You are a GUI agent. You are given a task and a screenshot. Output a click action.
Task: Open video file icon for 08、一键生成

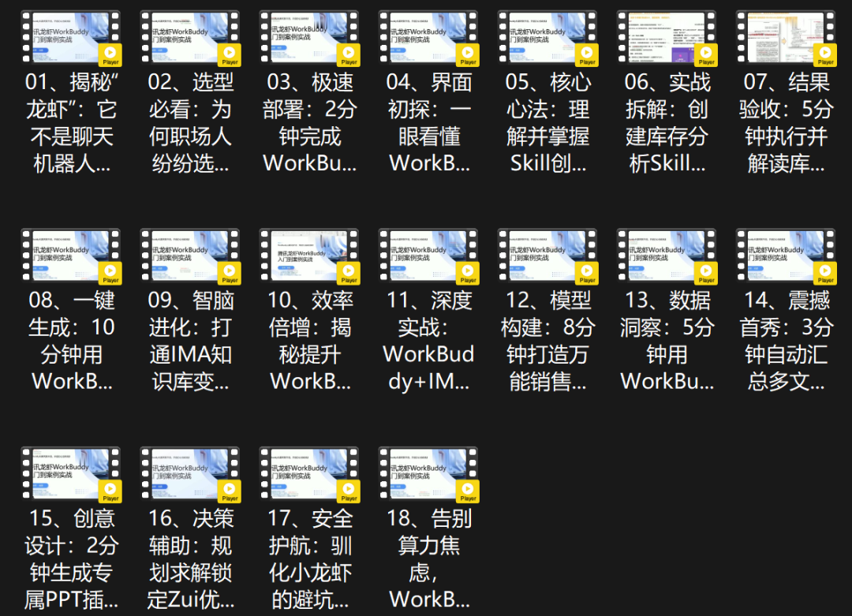tap(71, 256)
